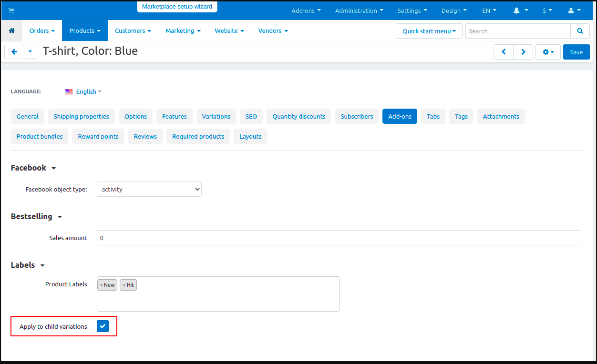Select the active Add-ons product tab

(400, 116)
